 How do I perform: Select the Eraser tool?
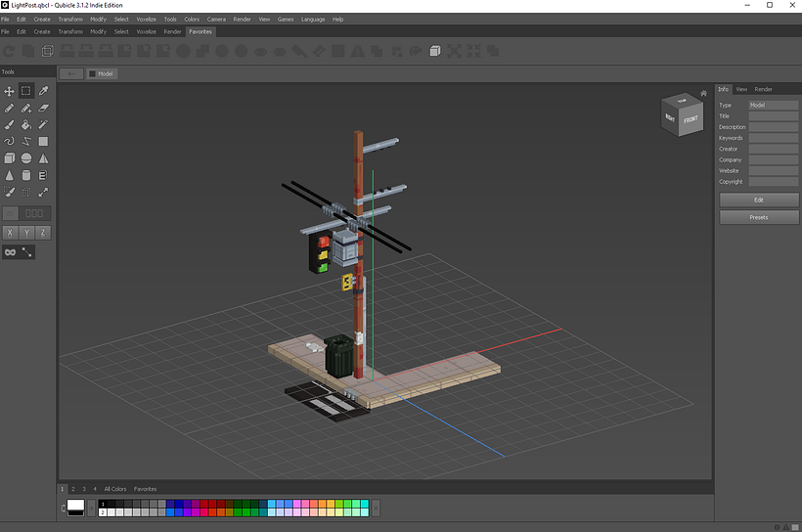click(x=43, y=108)
